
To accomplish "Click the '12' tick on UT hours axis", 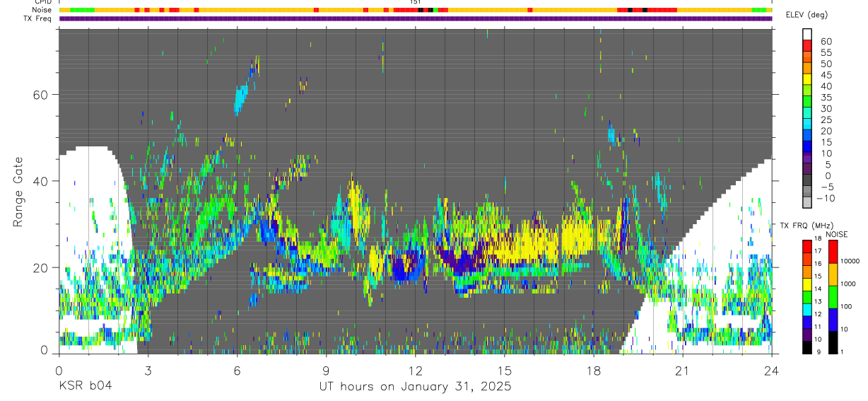I will (x=415, y=370).
